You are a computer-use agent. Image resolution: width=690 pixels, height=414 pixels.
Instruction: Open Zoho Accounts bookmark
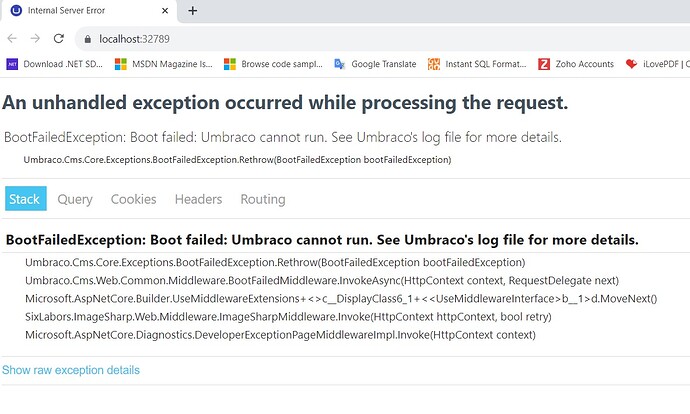coord(576,64)
